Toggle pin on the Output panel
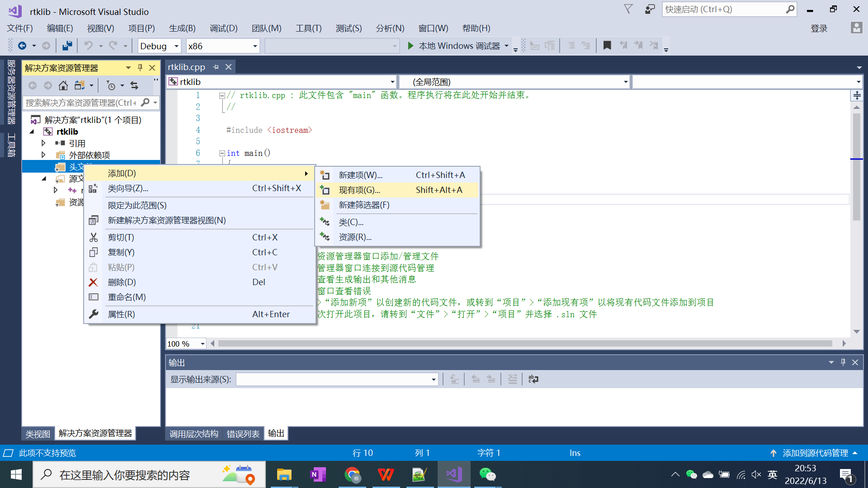868x488 pixels. 843,362
